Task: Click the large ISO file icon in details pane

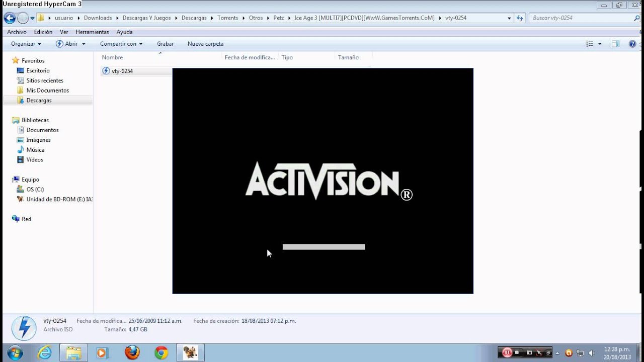Action: [x=24, y=328]
